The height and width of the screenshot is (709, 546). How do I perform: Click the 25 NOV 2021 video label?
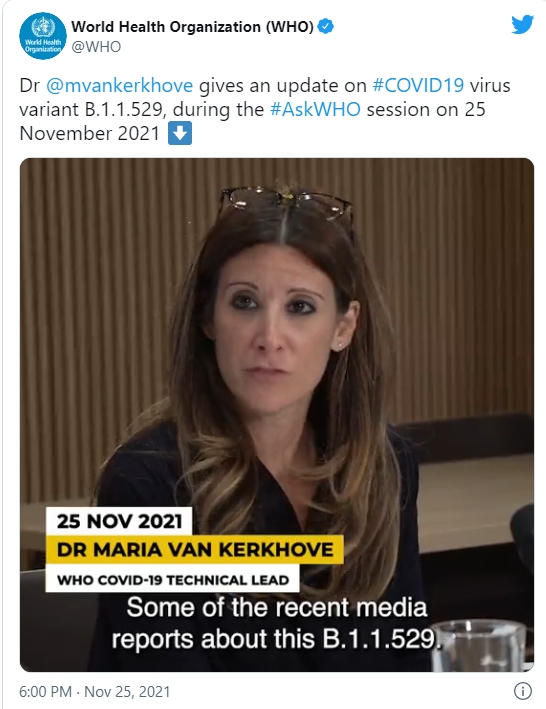coord(119,521)
